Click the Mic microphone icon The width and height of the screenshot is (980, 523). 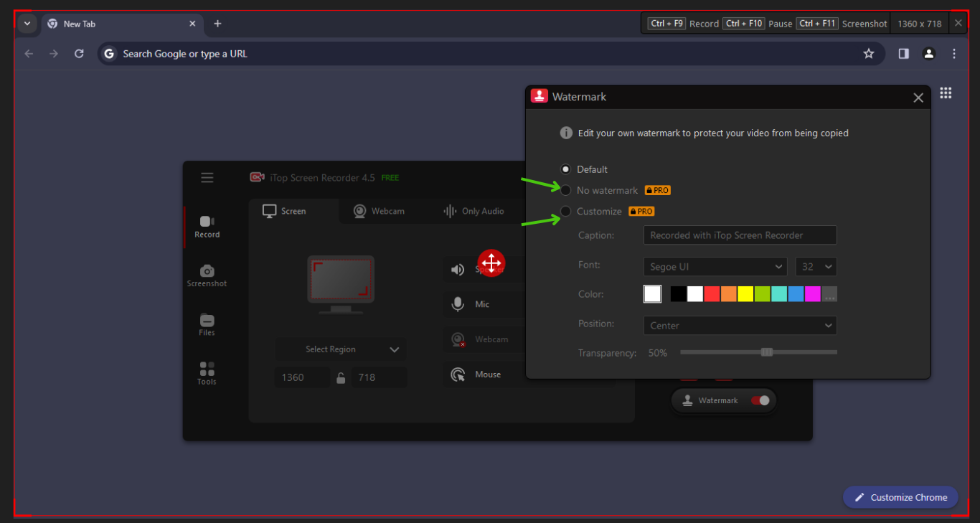pyautogui.click(x=458, y=304)
